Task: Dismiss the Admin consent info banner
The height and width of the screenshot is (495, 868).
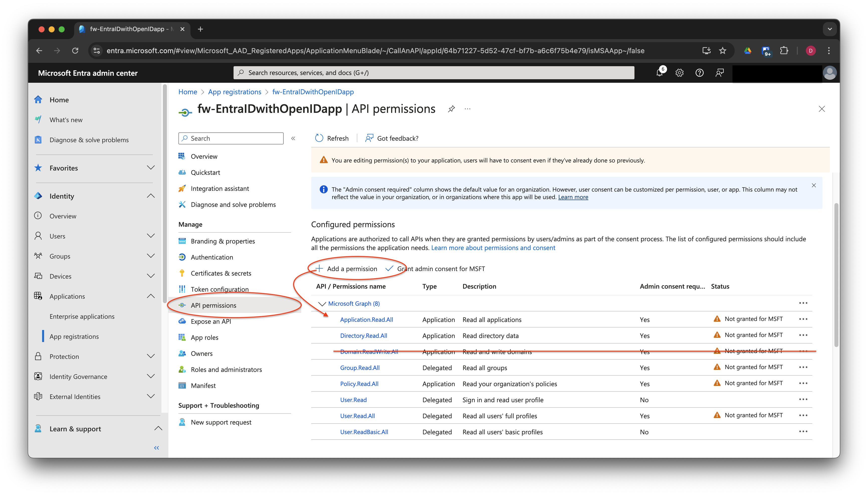Action: 814,185
